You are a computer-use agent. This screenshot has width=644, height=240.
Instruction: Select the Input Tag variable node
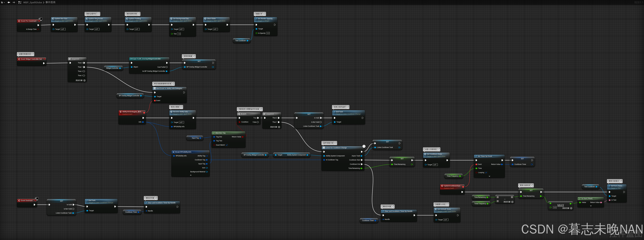pos(195,138)
